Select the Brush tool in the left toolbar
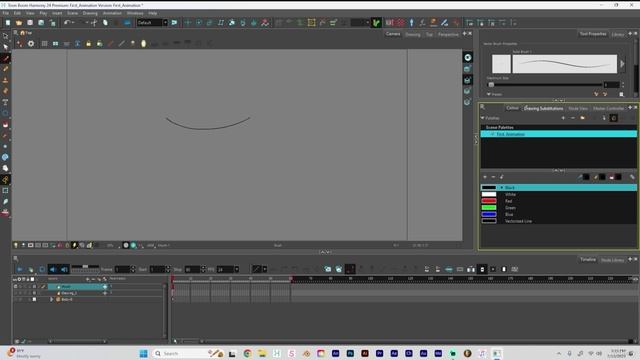 pyautogui.click(x=5, y=58)
